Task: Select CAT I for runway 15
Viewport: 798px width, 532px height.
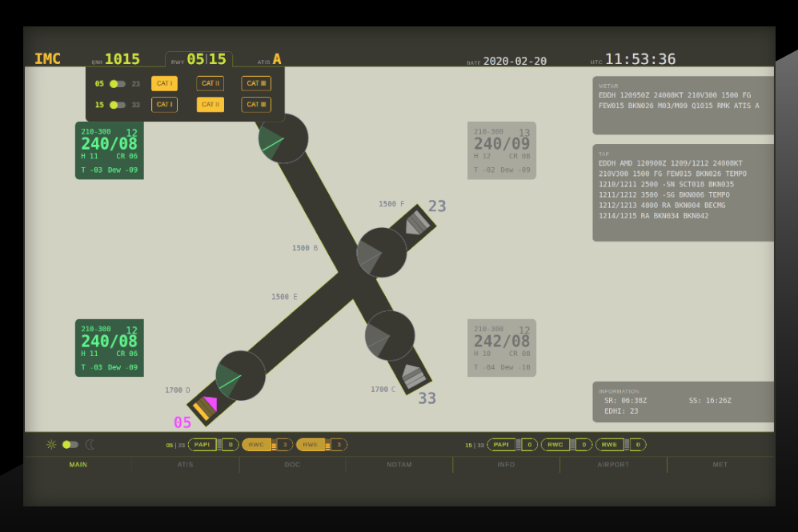Action: (164, 105)
